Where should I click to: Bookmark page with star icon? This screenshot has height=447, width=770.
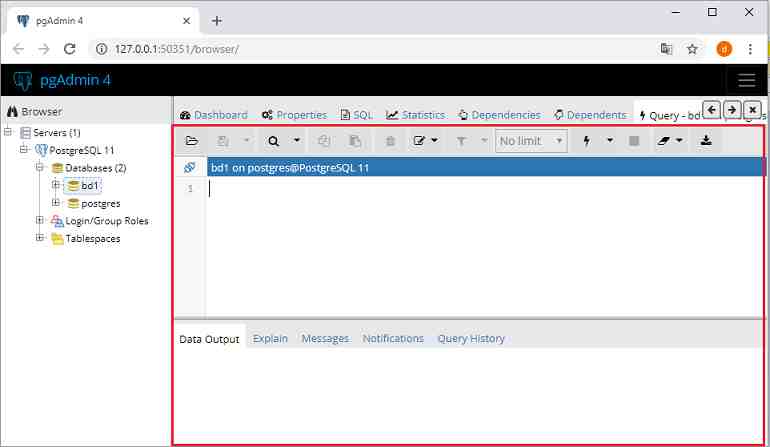[x=692, y=49]
